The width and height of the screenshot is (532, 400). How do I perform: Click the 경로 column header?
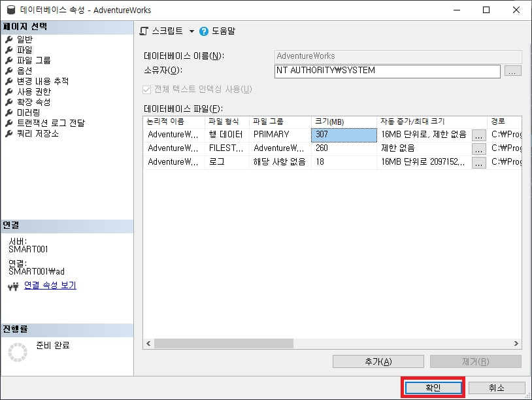[x=505, y=122]
